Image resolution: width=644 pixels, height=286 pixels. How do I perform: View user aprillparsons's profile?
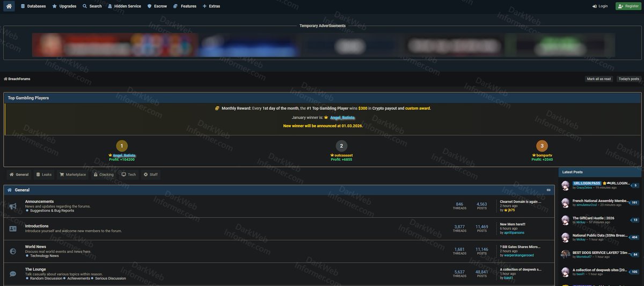point(514,233)
